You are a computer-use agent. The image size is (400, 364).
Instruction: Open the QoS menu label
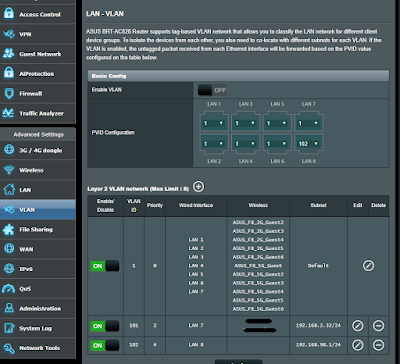(x=25, y=289)
